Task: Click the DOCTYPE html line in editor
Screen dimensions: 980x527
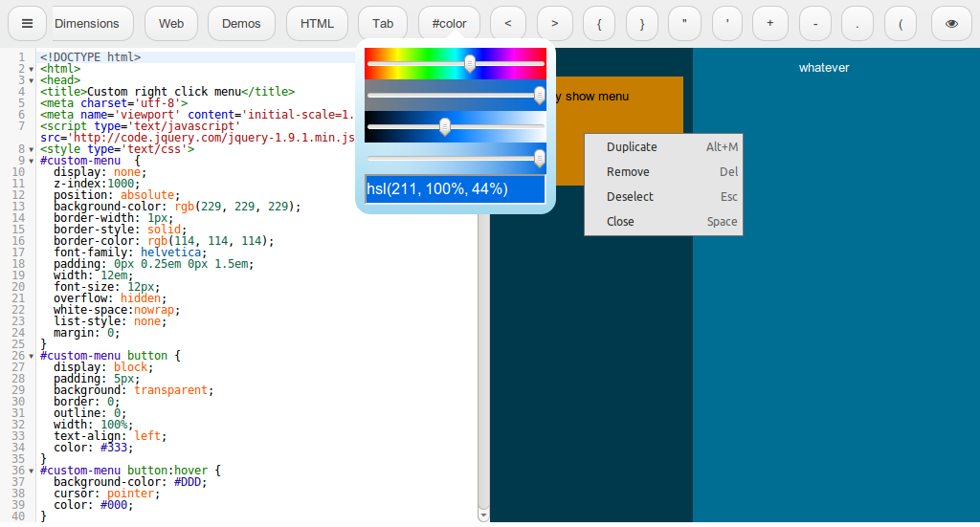Action: [91, 56]
